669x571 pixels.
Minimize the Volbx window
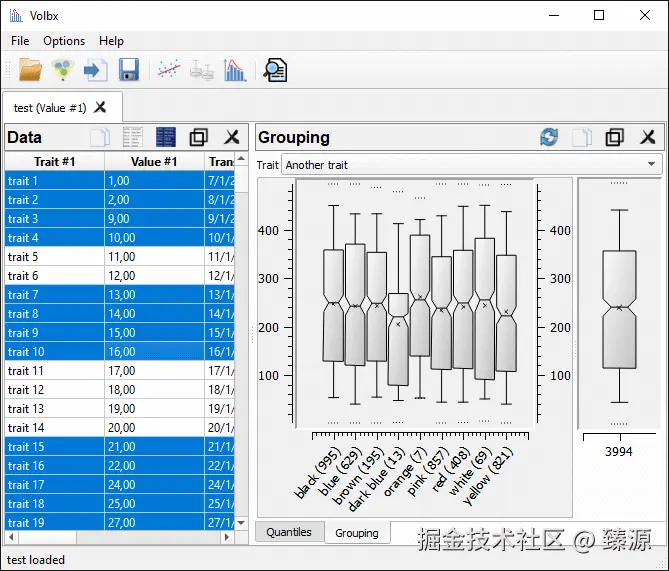click(554, 15)
